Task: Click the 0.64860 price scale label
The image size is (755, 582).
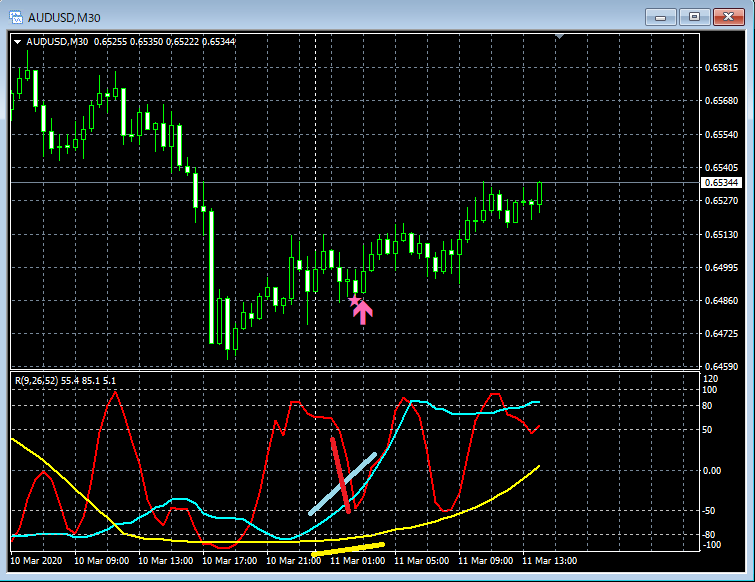Action: click(721, 300)
